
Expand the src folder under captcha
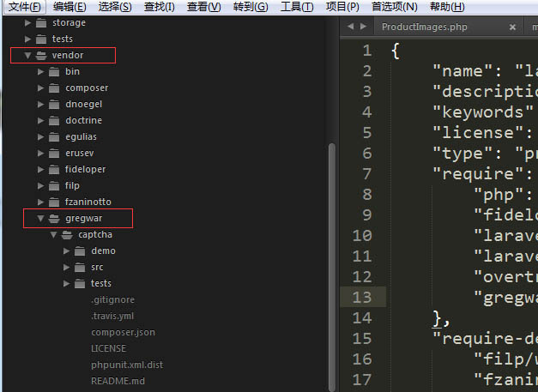[67, 267]
